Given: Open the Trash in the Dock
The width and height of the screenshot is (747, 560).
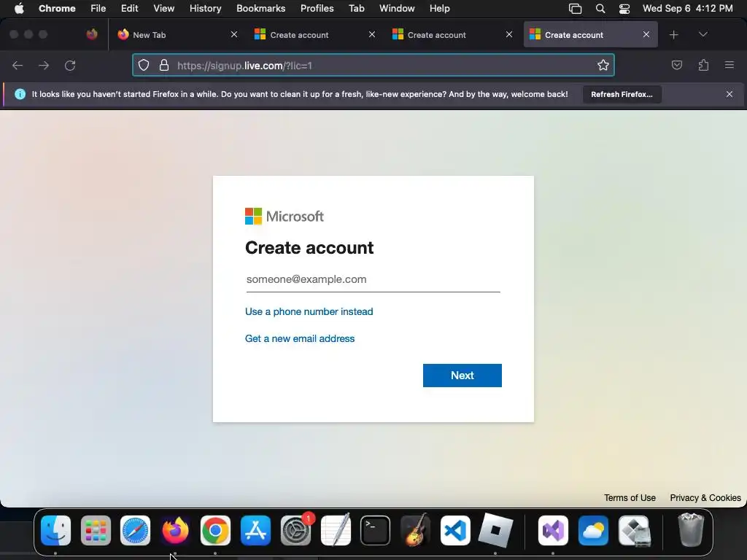Looking at the screenshot, I should click(690, 530).
